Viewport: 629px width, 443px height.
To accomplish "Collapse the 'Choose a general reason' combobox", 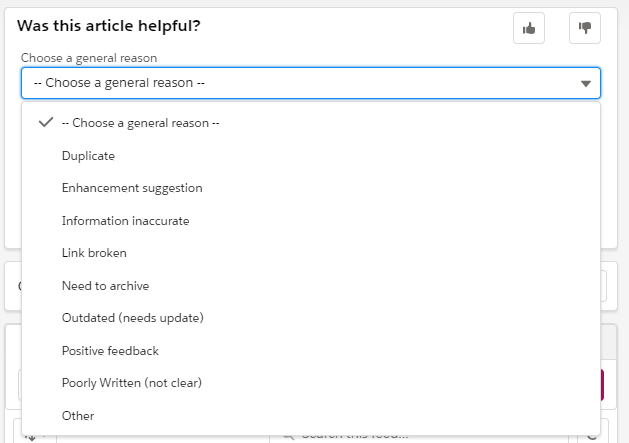I will (300, 83).
